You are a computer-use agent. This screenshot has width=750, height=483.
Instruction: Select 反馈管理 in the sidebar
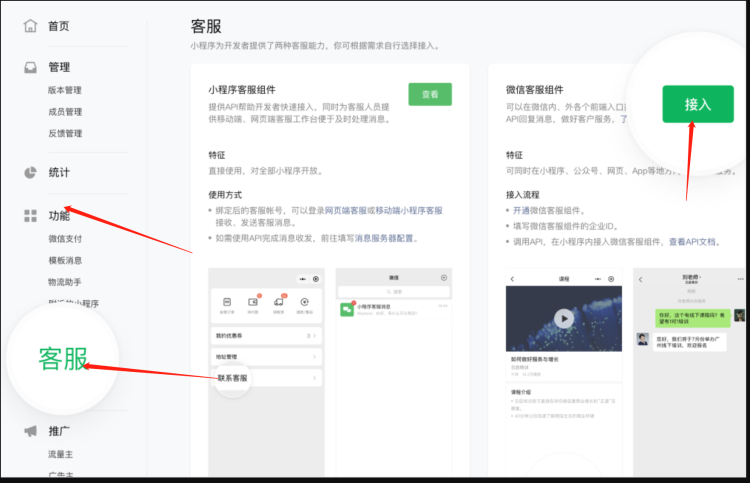(65, 133)
